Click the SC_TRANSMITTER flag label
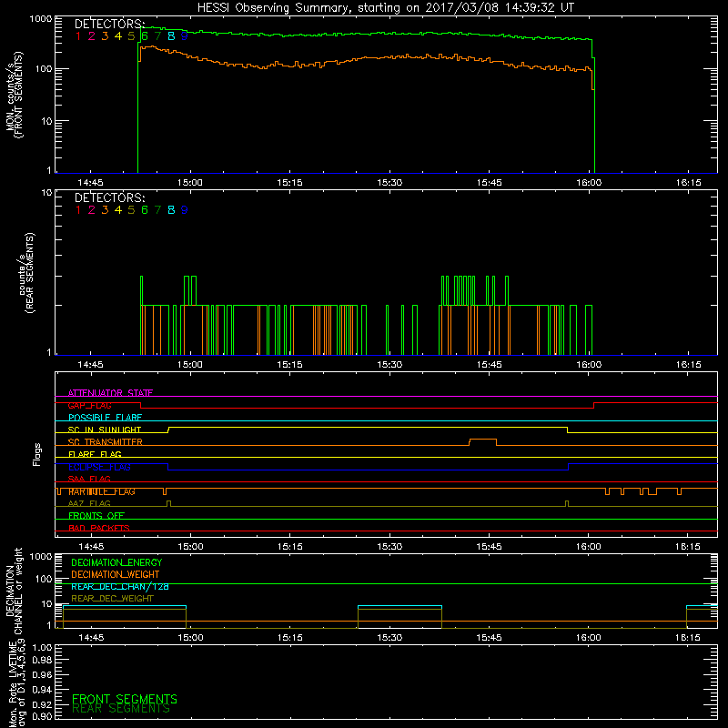This screenshot has width=728, height=728. [x=106, y=442]
